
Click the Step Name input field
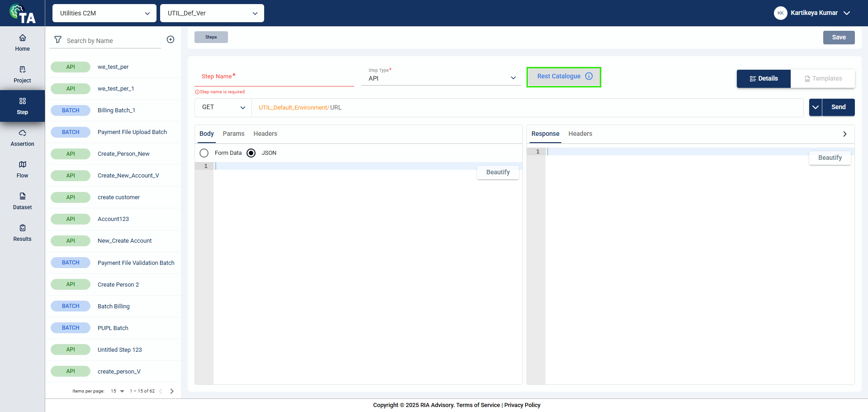click(274, 77)
